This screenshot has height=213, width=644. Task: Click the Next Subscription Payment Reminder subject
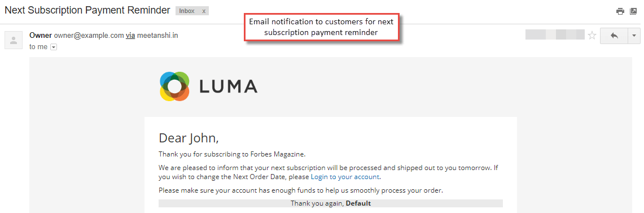pos(87,11)
